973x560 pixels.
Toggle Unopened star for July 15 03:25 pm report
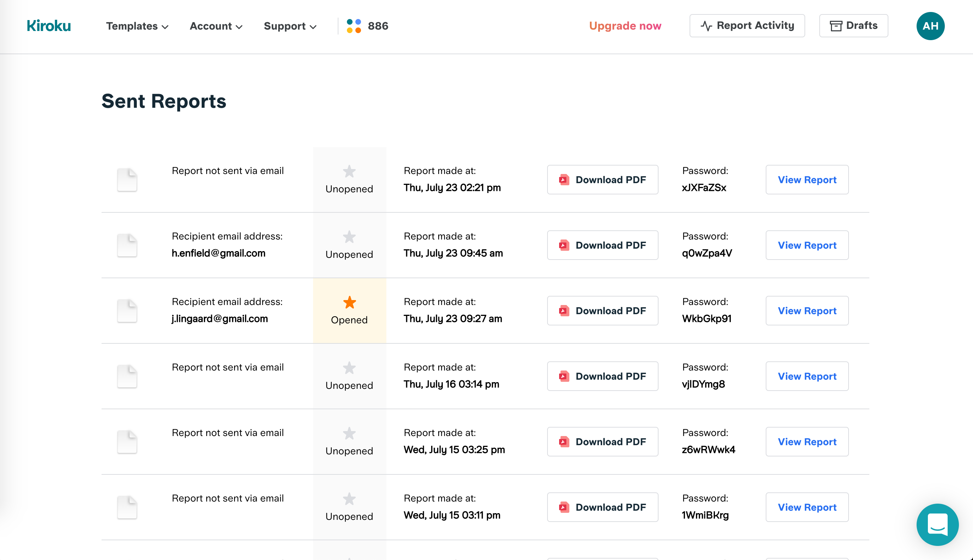click(349, 434)
